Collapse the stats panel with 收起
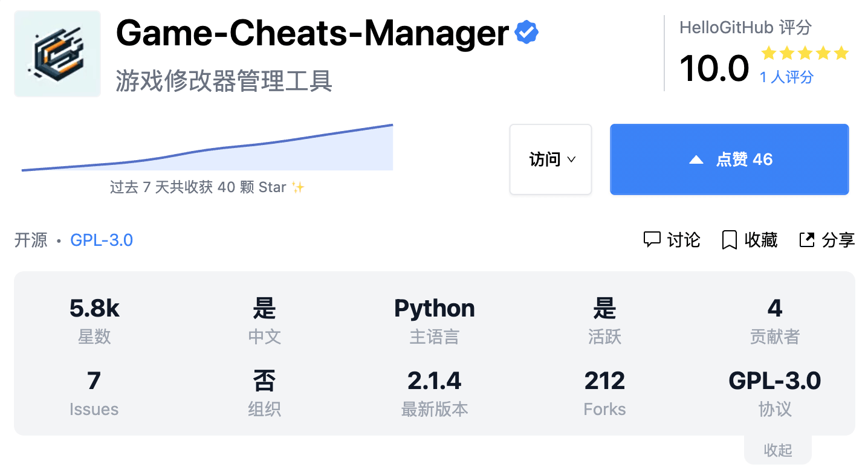 tap(777, 450)
